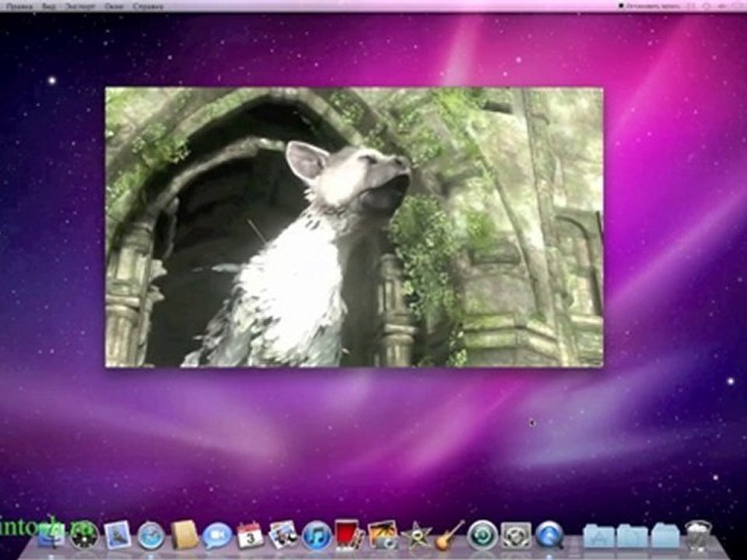Click QuickTime Player icon in Dock
The height and width of the screenshot is (560, 747).
tap(550, 535)
